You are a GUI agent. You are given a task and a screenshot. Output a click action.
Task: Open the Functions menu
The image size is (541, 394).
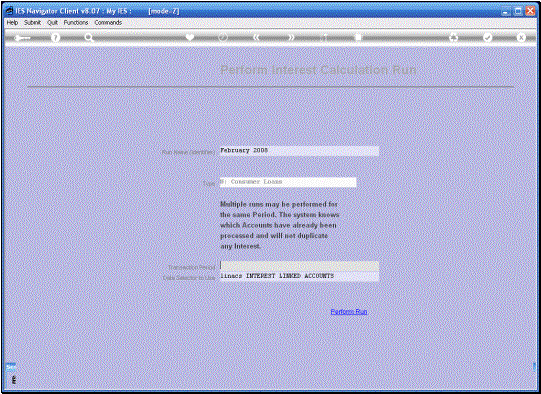tap(76, 22)
